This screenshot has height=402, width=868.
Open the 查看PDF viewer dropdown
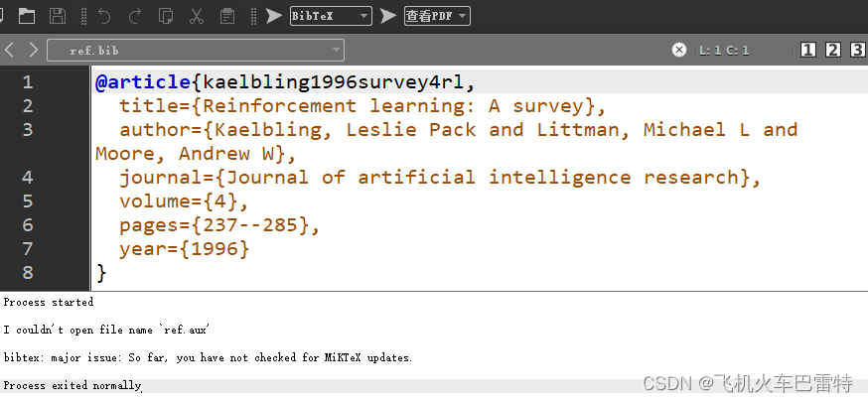pyautogui.click(x=463, y=16)
